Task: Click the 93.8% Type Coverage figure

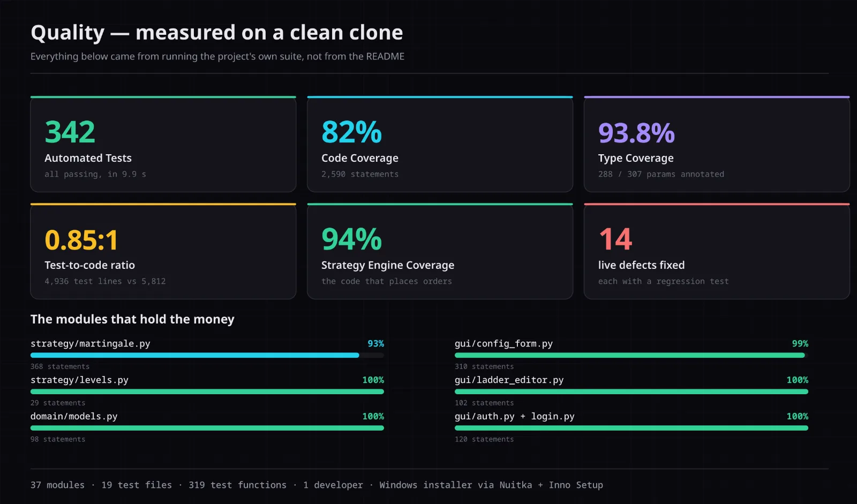Action: pyautogui.click(x=636, y=133)
